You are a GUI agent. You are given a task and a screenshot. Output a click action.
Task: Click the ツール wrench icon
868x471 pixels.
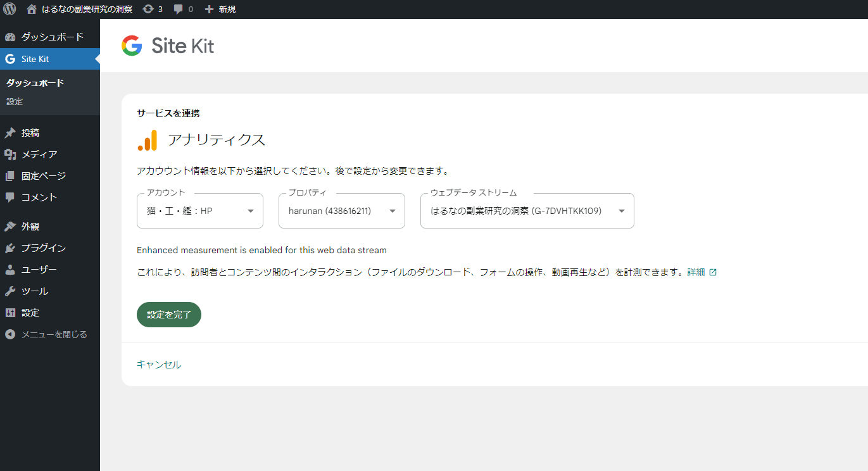(x=10, y=291)
